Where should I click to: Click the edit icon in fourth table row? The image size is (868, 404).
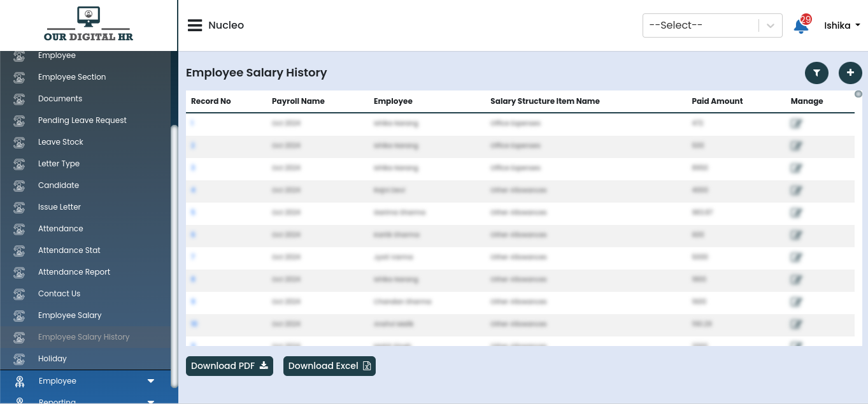pos(795,191)
